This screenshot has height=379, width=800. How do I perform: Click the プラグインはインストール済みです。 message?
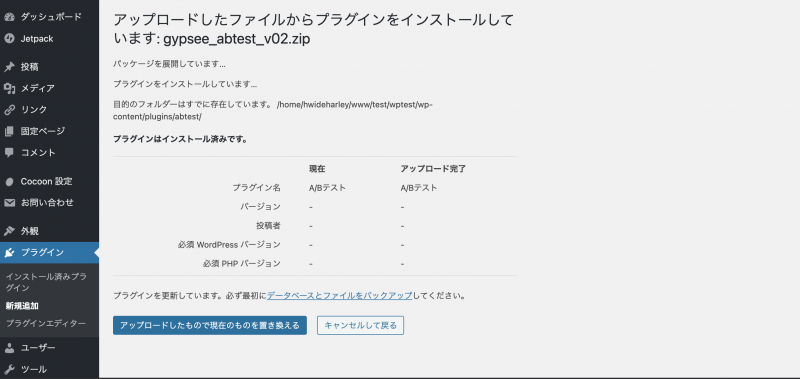point(180,139)
